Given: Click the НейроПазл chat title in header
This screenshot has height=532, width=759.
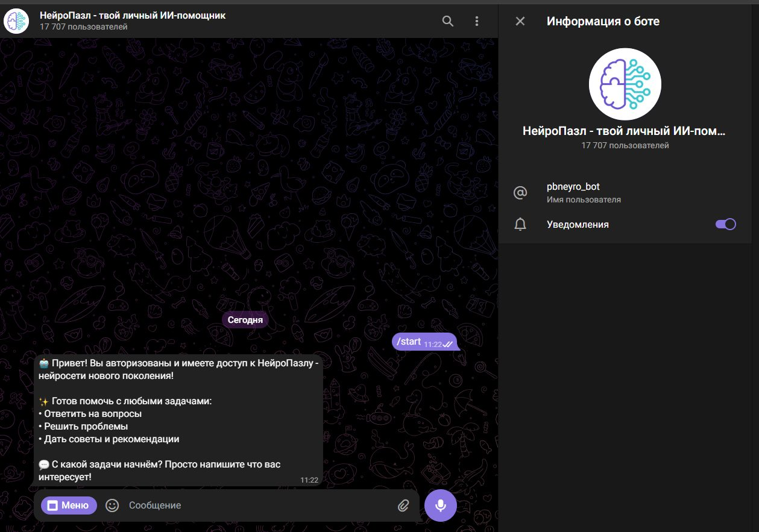Looking at the screenshot, I should coord(133,16).
